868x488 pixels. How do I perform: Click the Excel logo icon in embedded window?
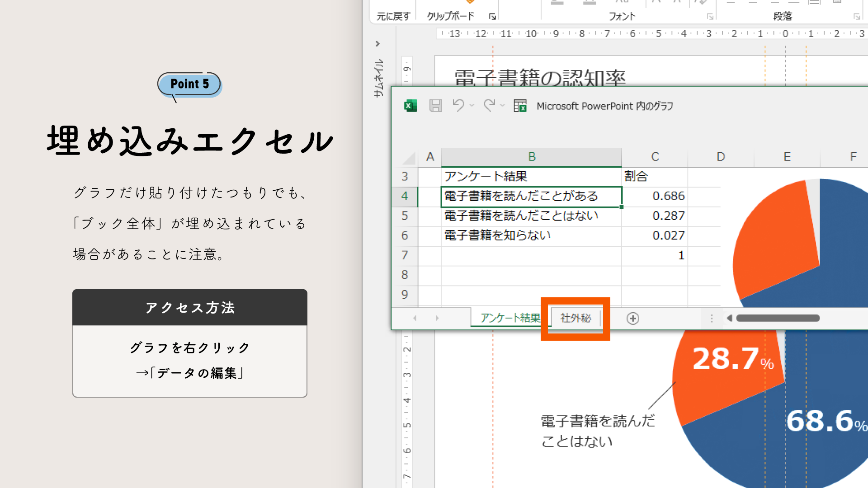410,106
